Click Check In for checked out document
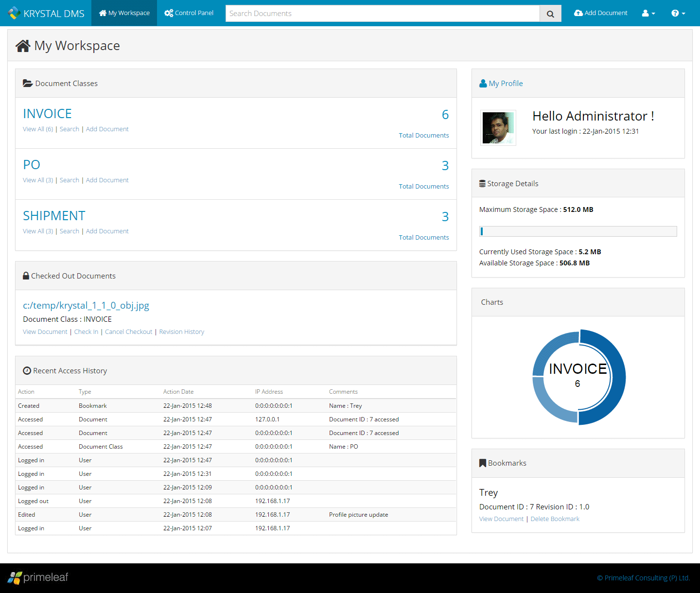The width and height of the screenshot is (700, 593). click(86, 332)
